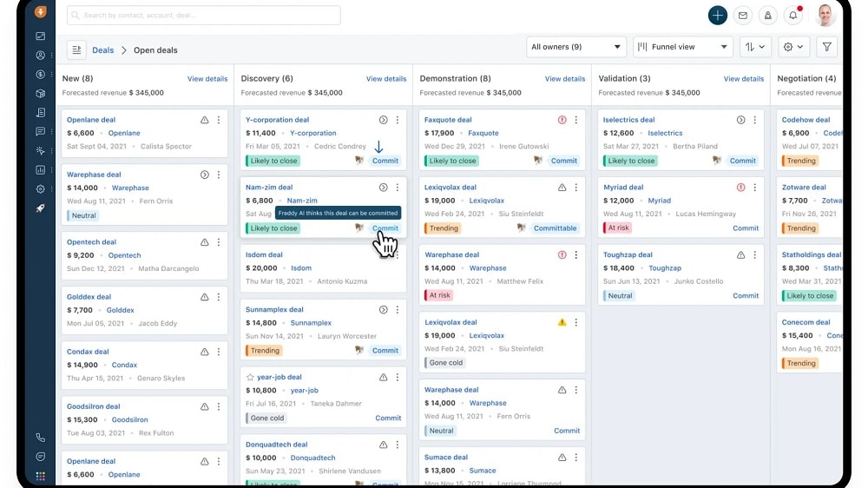Open more options for Sumace deal
The image size is (868, 488).
click(x=576, y=458)
